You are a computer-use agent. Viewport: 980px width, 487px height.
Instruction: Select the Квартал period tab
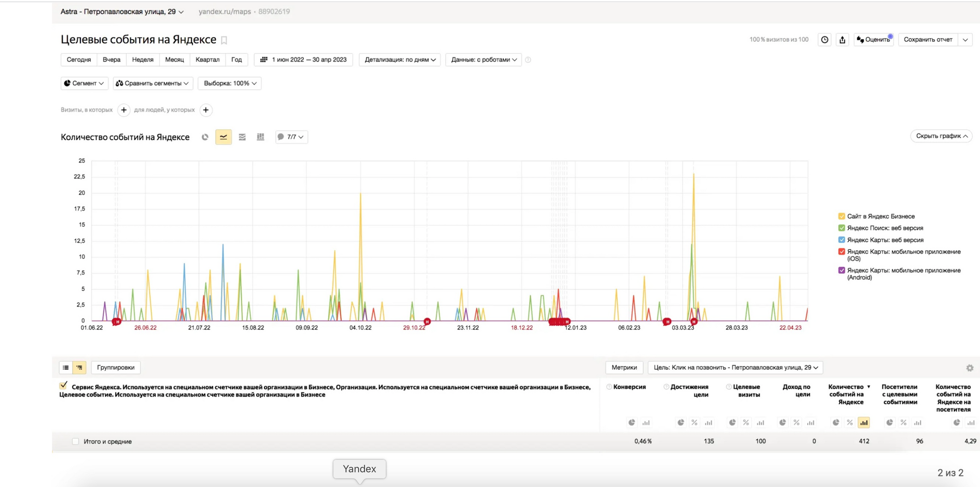[208, 60]
